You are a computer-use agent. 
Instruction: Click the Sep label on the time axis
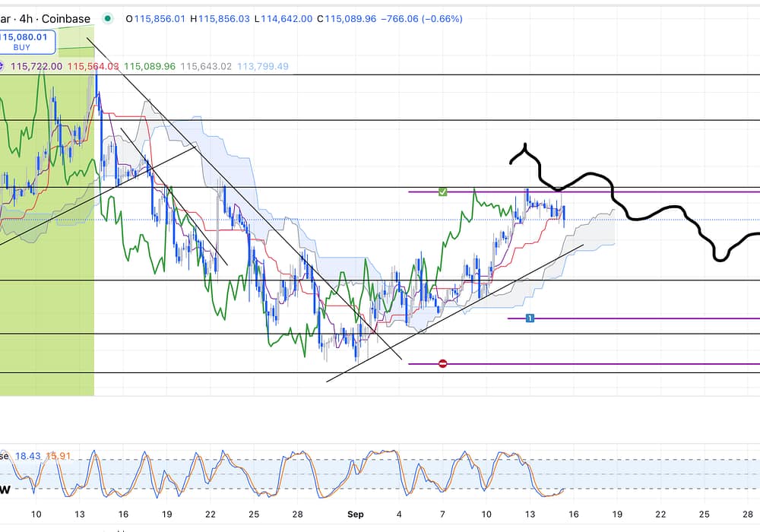355,515
